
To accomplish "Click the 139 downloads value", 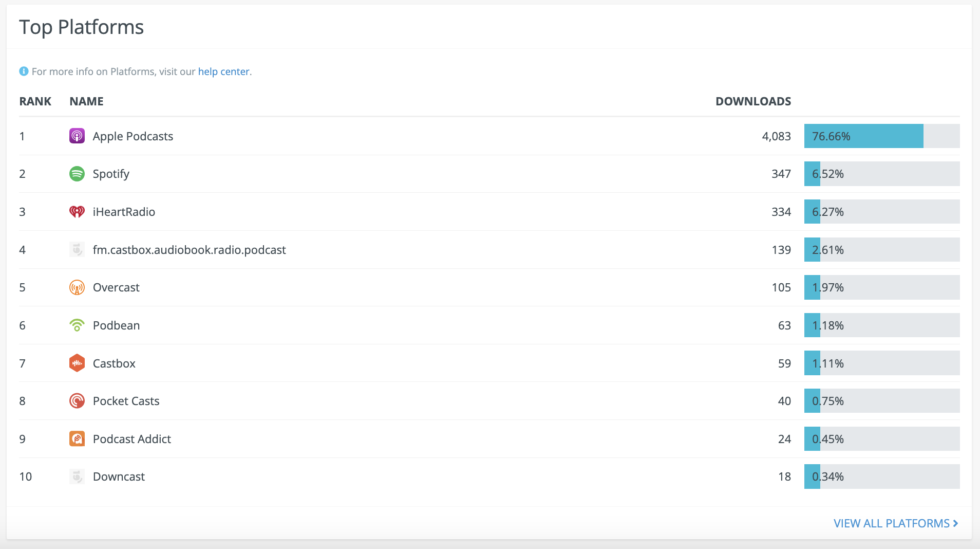I will click(781, 250).
